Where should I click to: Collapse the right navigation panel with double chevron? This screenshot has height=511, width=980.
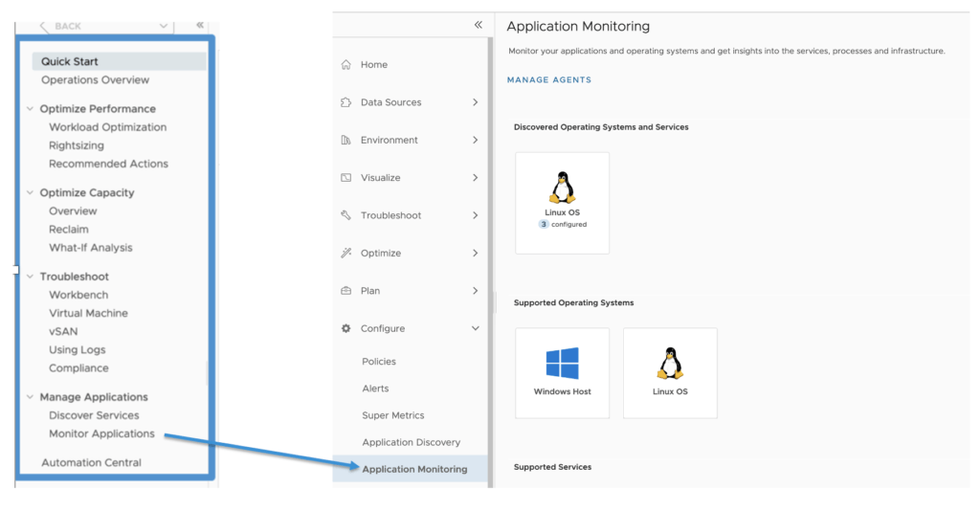click(478, 25)
